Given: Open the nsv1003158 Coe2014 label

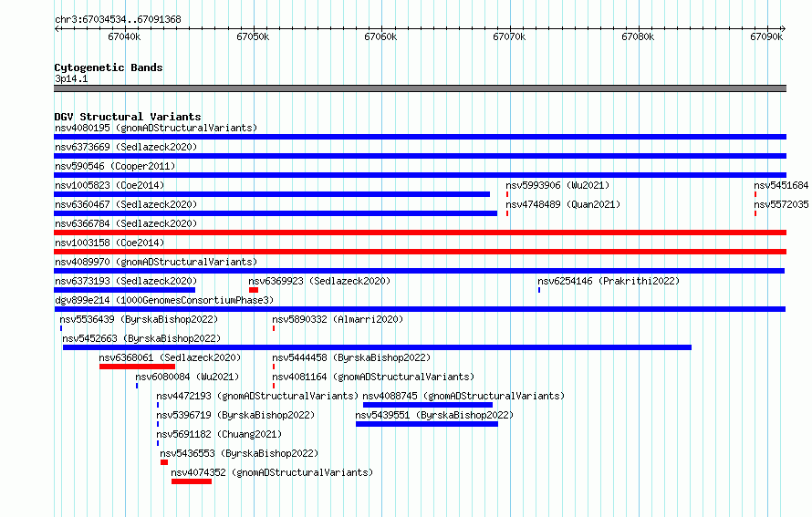Looking at the screenshot, I should pos(109,243).
